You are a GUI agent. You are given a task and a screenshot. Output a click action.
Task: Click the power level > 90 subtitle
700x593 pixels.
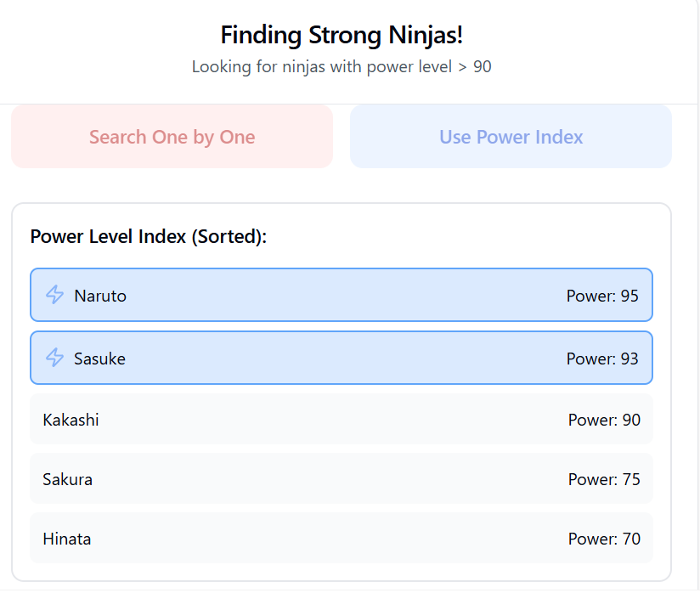click(342, 66)
